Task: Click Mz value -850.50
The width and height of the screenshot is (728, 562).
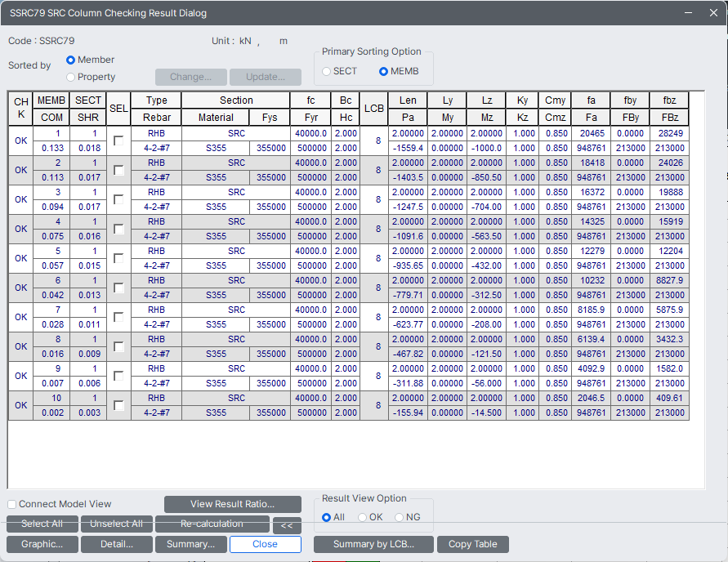Action: [486, 177]
